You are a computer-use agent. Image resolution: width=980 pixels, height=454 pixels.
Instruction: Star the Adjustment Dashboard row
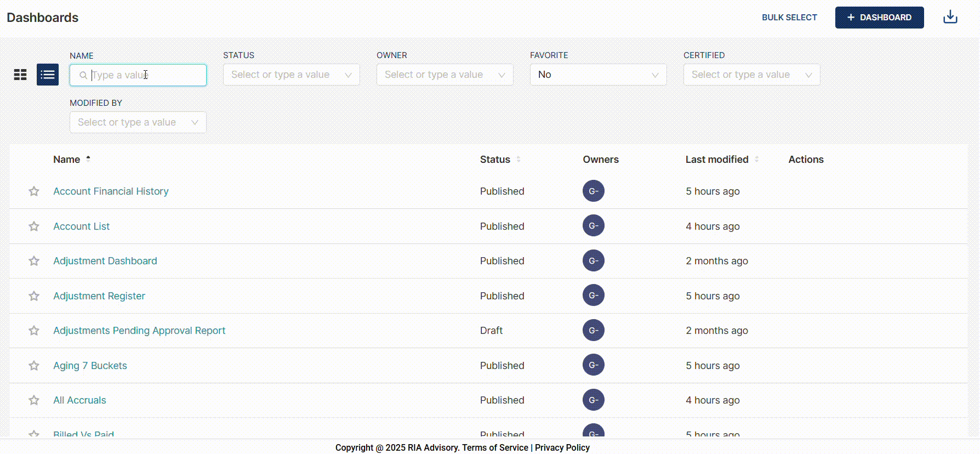[34, 261]
